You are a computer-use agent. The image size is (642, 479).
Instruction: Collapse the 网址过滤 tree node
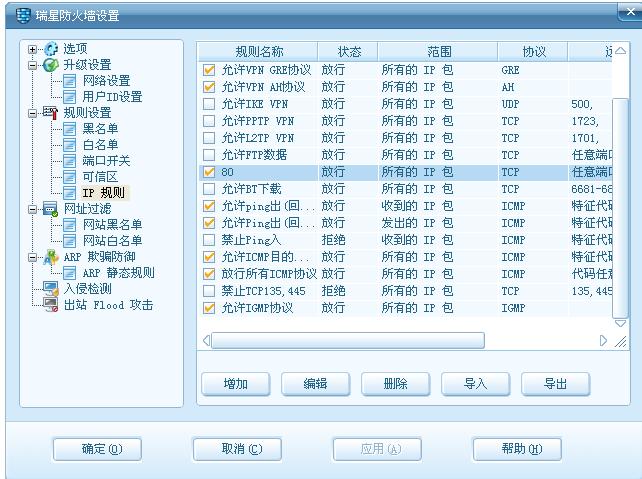tap(32, 209)
